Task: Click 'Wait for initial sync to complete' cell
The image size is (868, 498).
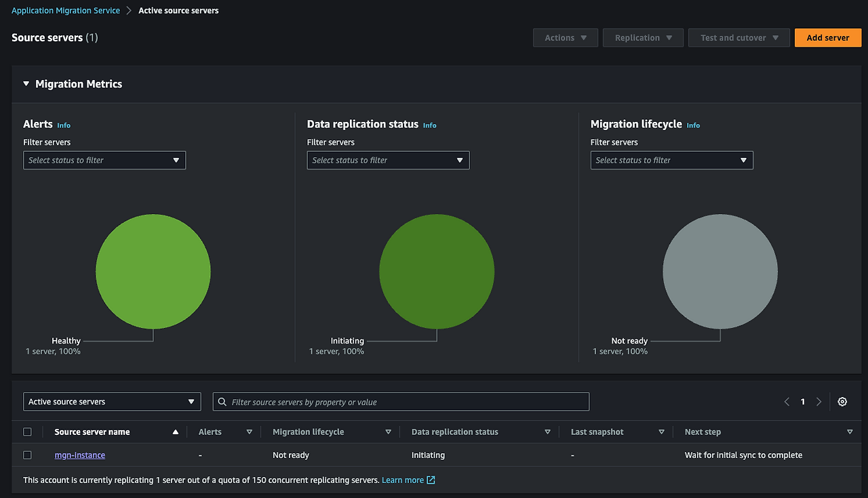Action: (x=743, y=455)
